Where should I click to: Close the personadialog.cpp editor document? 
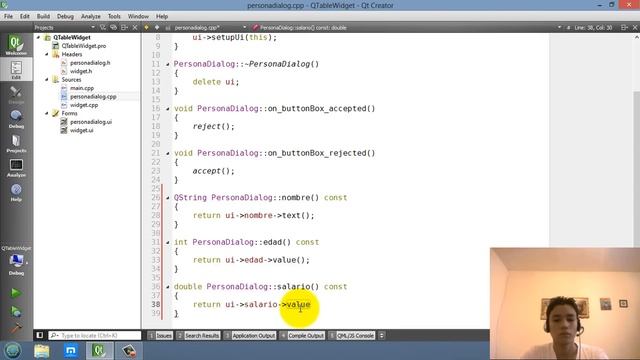pos(635,27)
